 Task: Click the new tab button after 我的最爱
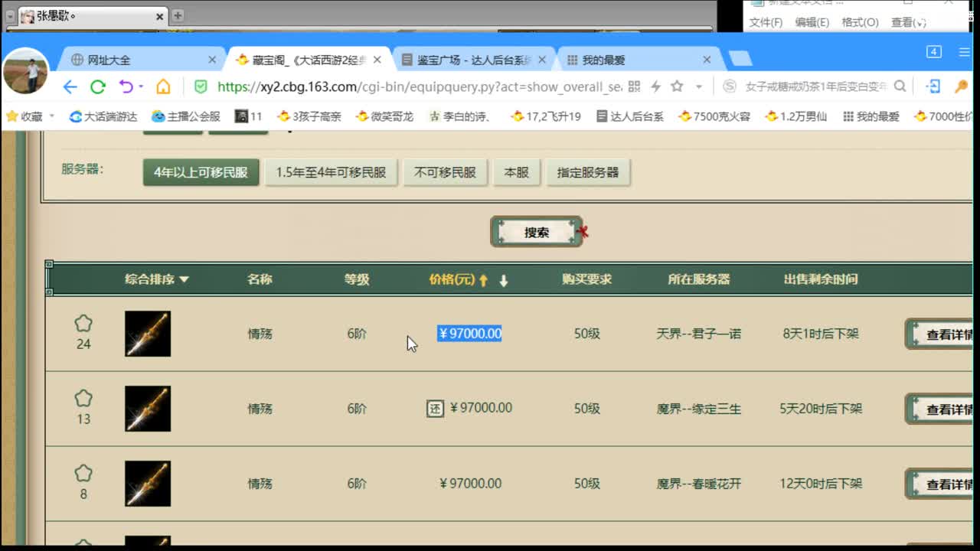click(x=740, y=59)
